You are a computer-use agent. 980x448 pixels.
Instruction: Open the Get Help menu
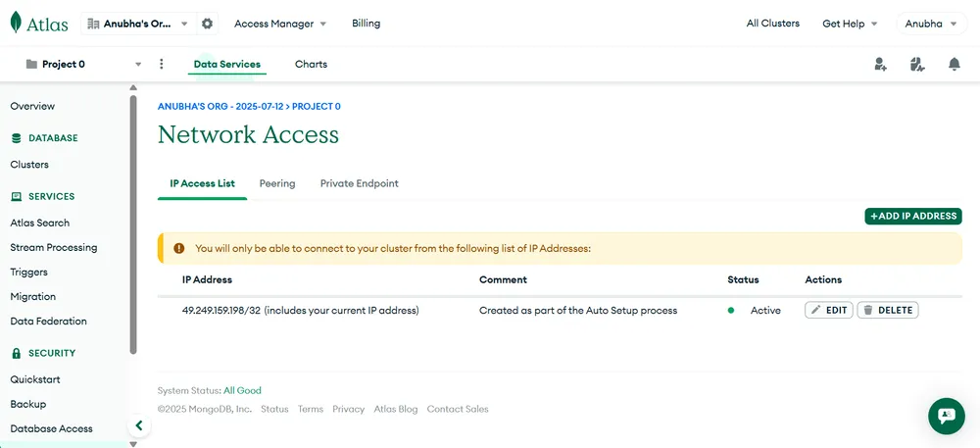point(850,24)
